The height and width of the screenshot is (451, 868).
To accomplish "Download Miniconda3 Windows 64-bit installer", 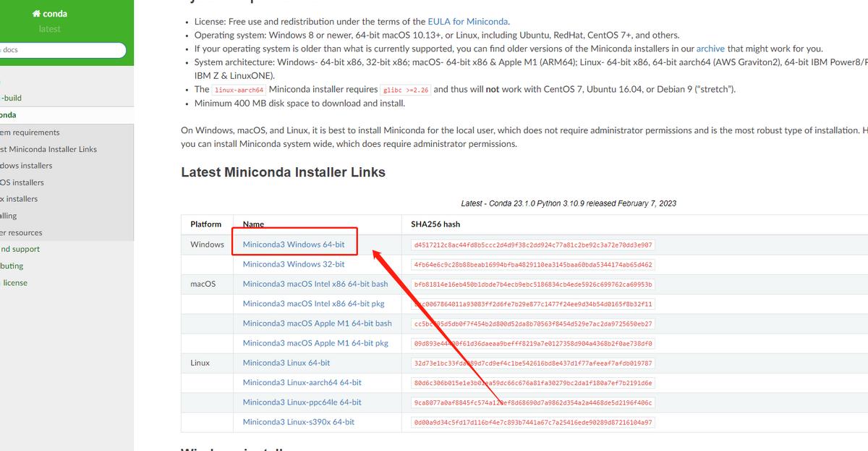I will (x=294, y=244).
